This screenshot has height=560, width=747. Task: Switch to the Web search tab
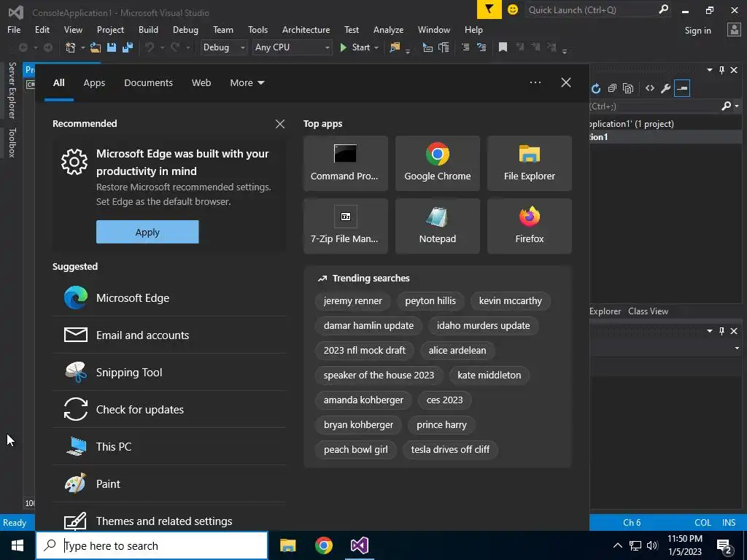201,83
